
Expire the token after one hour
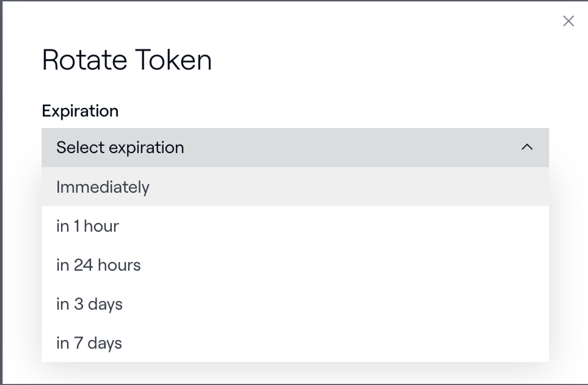(88, 226)
